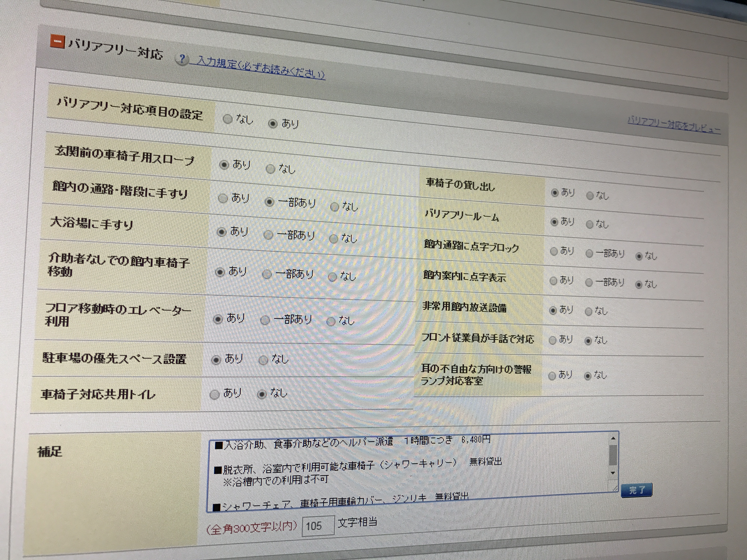Select なし for バリアフリー対応項目の設定
This screenshot has height=560, width=747.
228,119
